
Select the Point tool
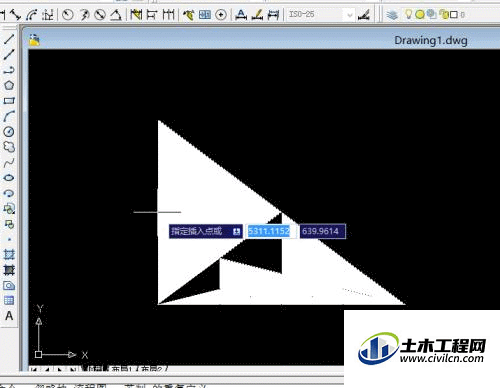click(x=9, y=239)
